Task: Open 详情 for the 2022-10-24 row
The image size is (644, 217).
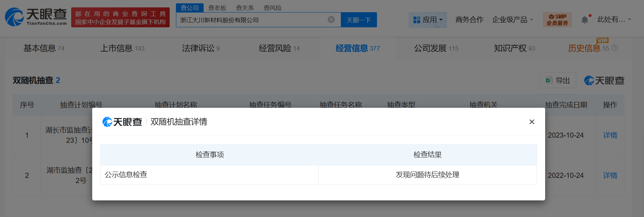Action: pos(610,175)
